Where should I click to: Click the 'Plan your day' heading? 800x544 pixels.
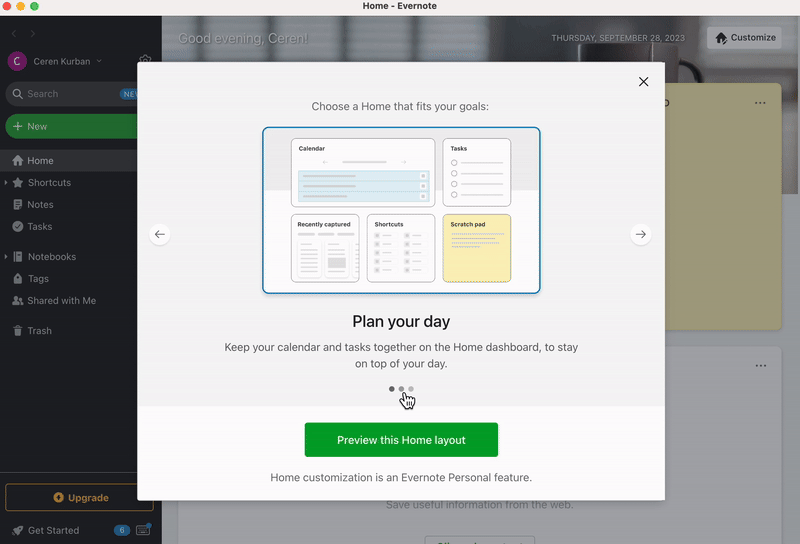point(401,322)
